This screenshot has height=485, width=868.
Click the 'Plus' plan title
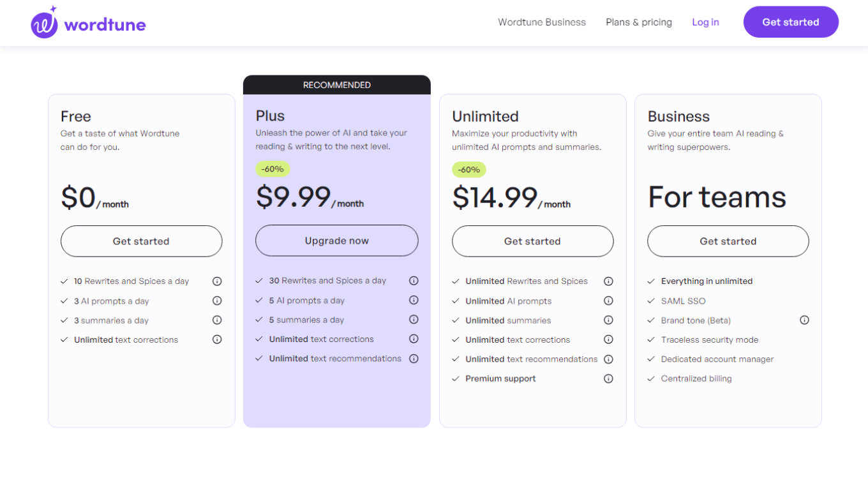pos(270,116)
